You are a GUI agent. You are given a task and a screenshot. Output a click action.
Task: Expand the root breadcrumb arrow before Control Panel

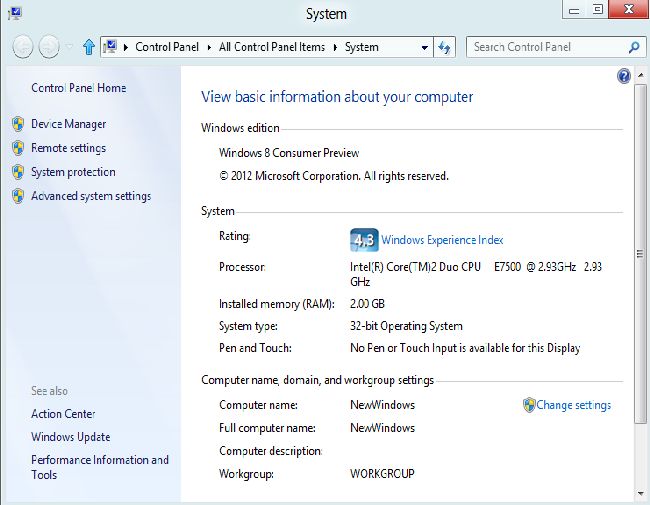pyautogui.click(x=126, y=47)
